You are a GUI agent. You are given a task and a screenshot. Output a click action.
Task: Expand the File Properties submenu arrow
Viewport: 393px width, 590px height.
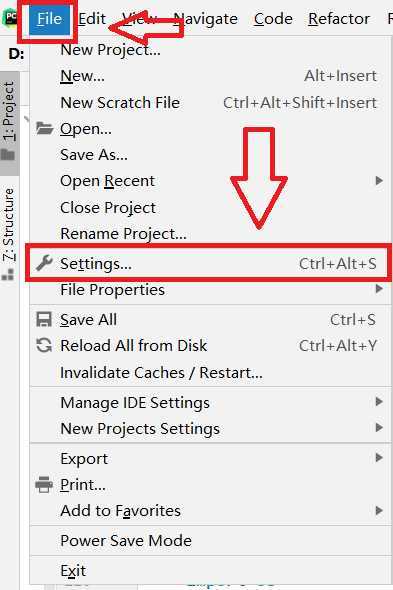coord(379,289)
